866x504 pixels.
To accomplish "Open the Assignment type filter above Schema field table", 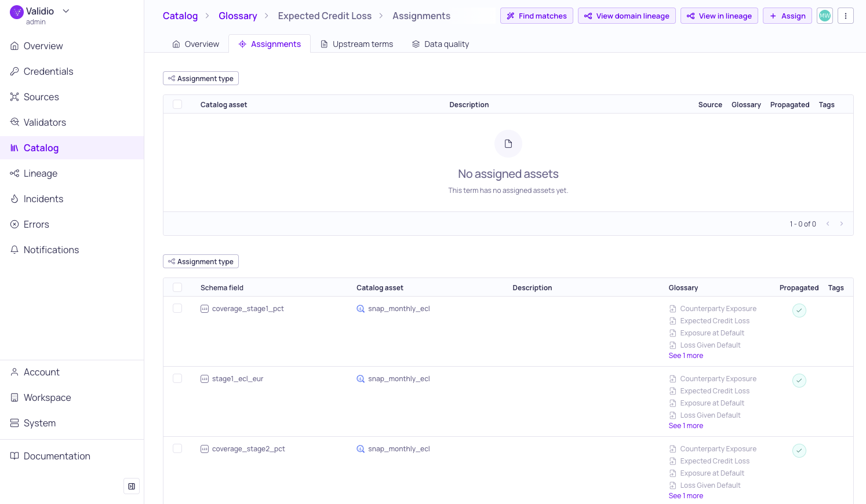I will point(201,261).
